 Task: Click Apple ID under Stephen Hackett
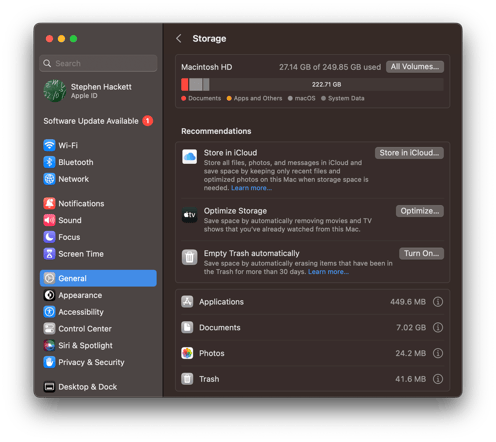point(84,96)
